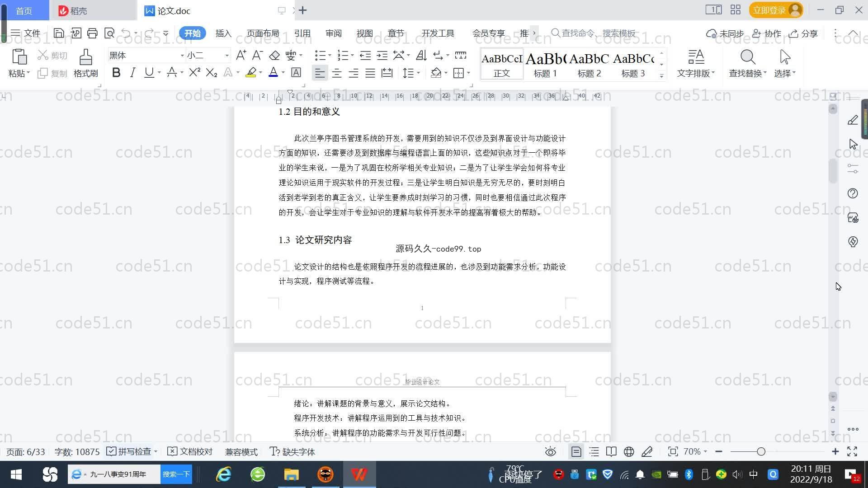Image resolution: width=868 pixels, height=488 pixels.
Task: Switch to outline view in status bar
Action: [594, 451]
